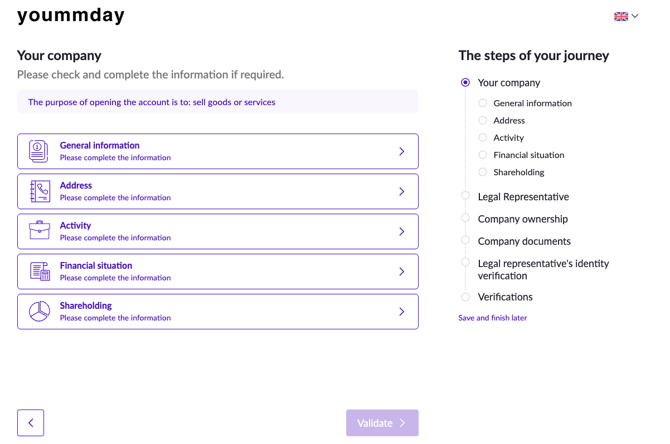
Task: Expand the General information row chevron
Action: click(x=402, y=151)
